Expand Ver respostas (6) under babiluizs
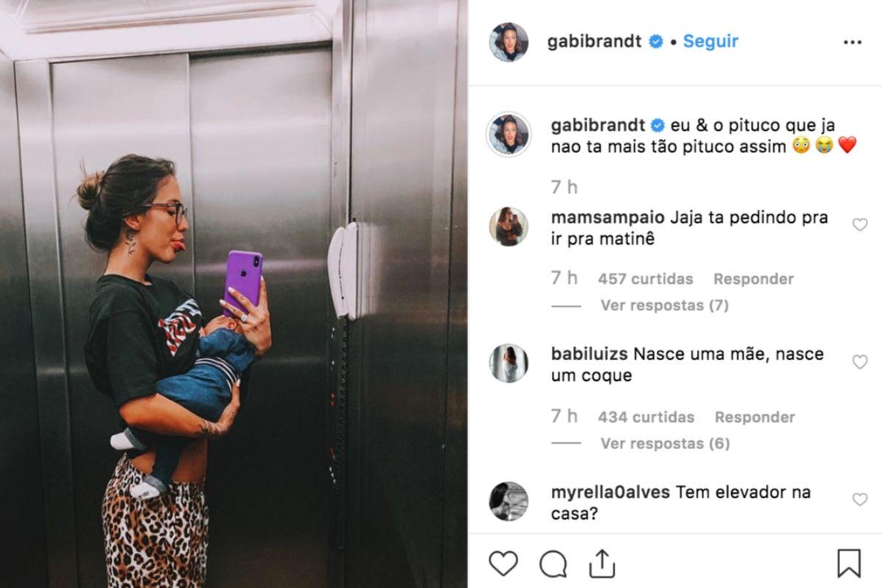Viewport: 882px width, 588px height. 664,443
